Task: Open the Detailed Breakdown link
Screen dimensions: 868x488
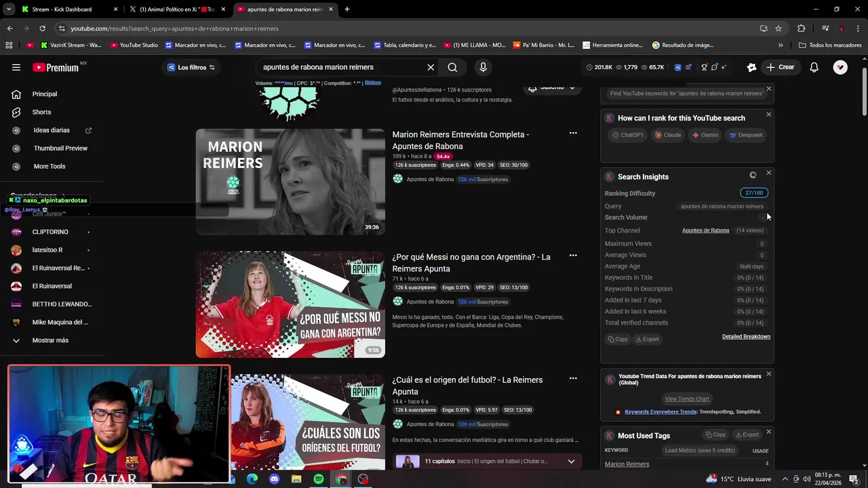Action: coord(746,337)
